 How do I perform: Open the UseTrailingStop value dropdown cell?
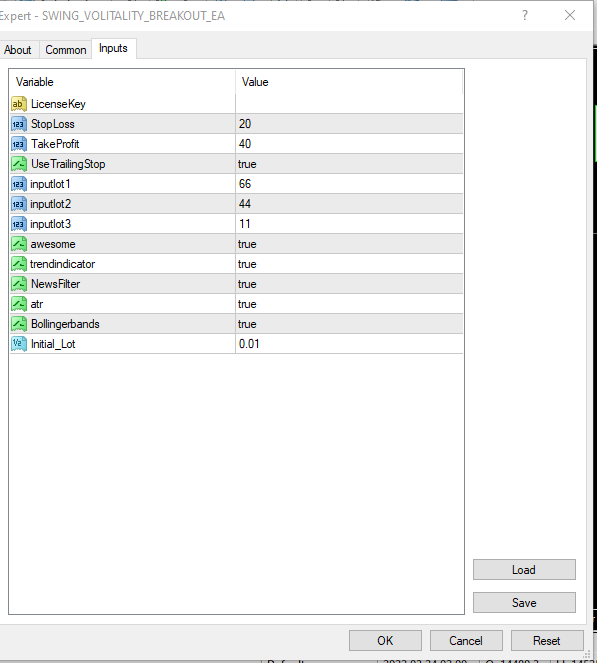pos(349,164)
